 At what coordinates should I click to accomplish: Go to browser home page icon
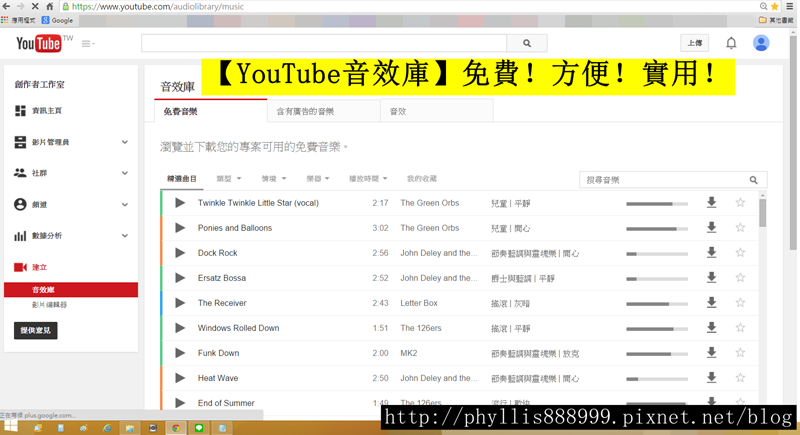49,6
